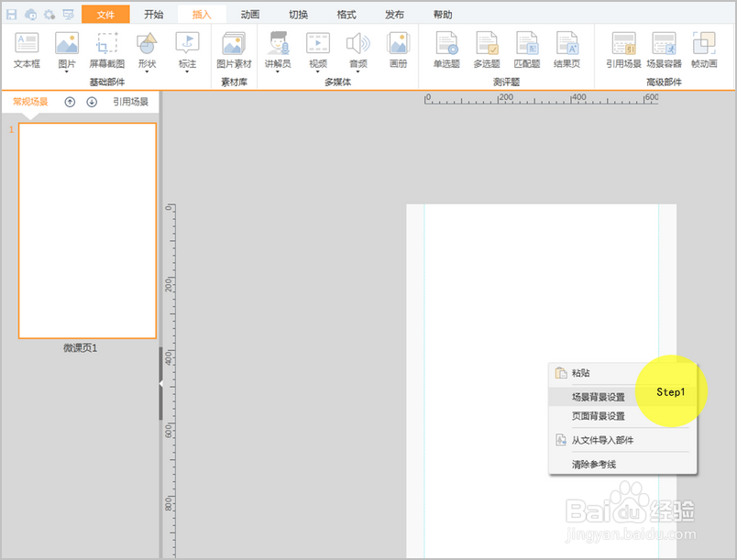The image size is (737, 560).
Task: Click the preview screen icon next to the gear
Action: (68, 15)
